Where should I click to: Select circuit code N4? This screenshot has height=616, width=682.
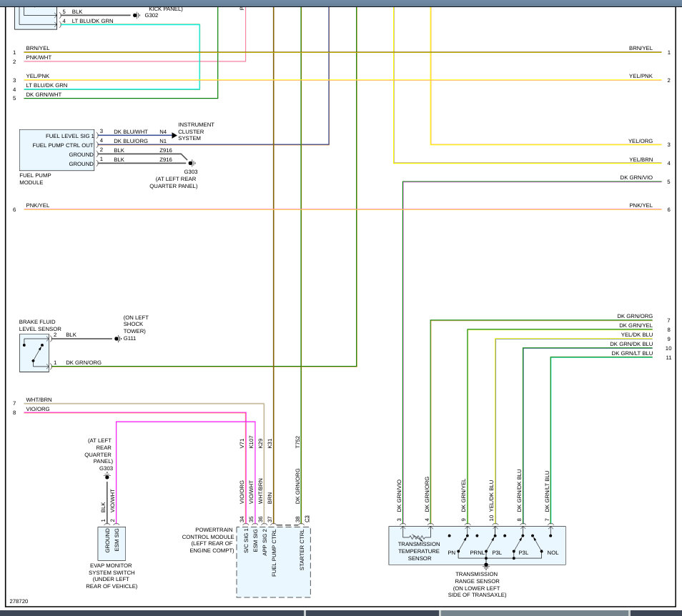pyautogui.click(x=163, y=131)
